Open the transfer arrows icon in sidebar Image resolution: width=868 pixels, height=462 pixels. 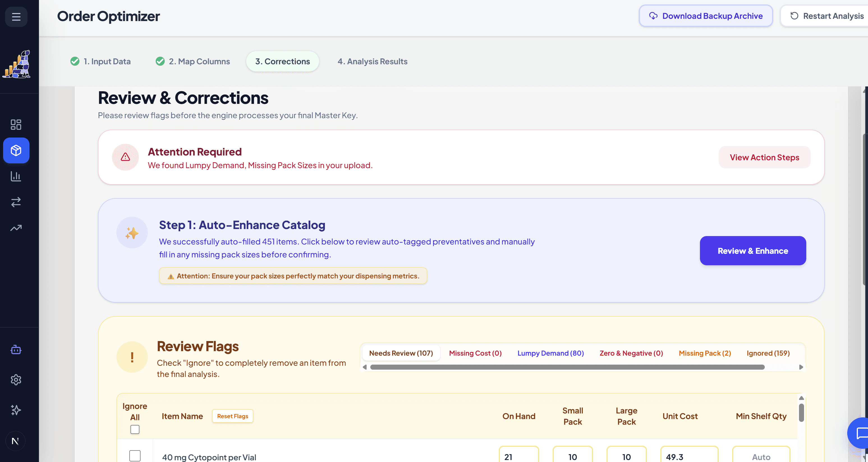(x=16, y=202)
